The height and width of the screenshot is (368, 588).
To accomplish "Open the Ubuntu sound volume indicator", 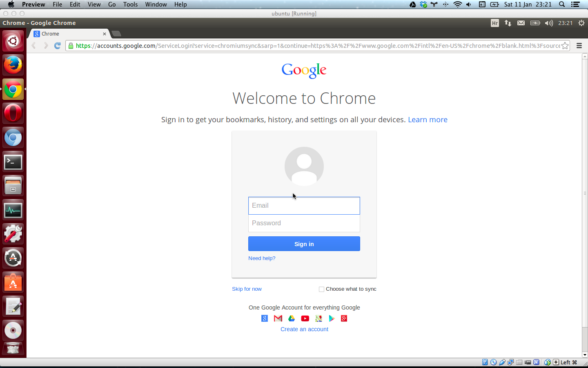I will [549, 23].
